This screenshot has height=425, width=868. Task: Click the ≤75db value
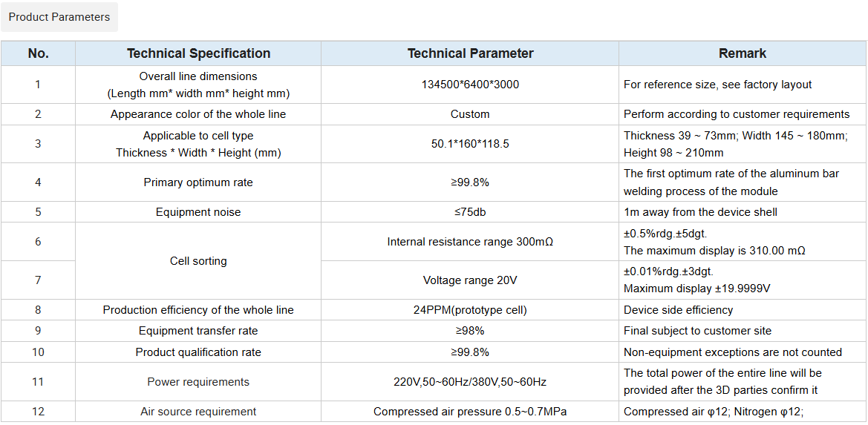(x=470, y=212)
